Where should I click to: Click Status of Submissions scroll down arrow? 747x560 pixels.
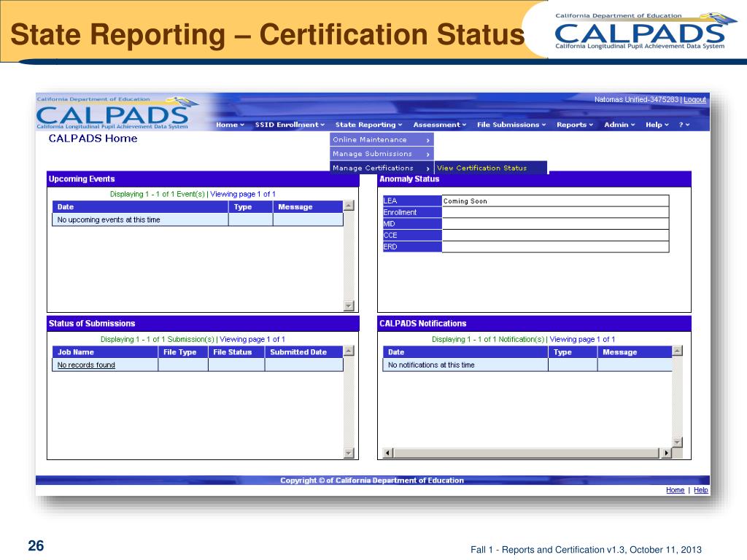[x=349, y=453]
